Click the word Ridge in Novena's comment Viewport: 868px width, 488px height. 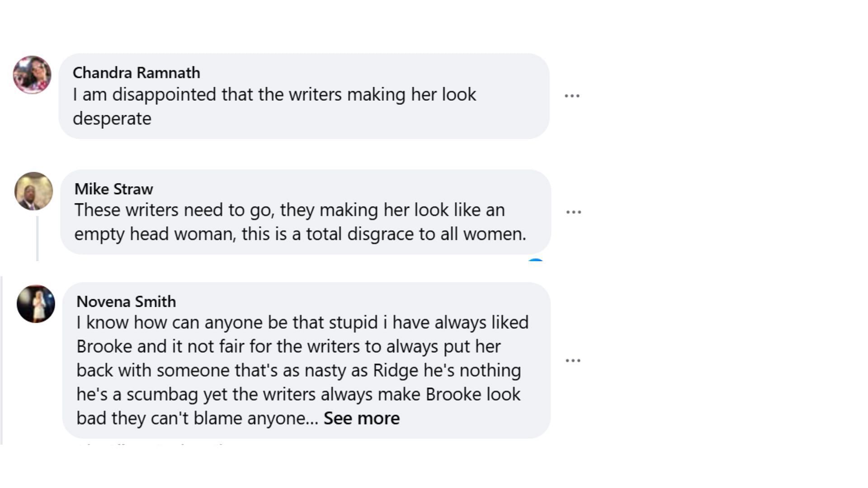[x=396, y=371]
